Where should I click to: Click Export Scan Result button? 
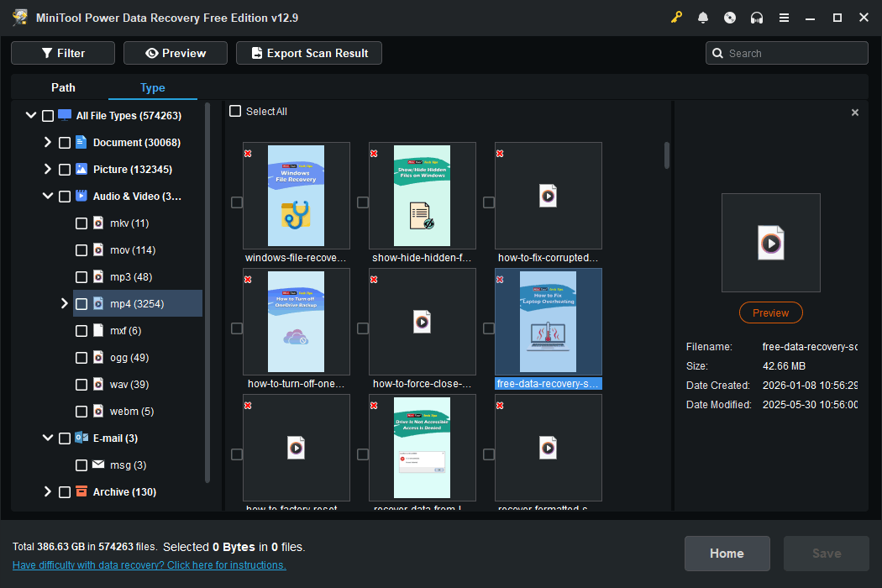[309, 53]
